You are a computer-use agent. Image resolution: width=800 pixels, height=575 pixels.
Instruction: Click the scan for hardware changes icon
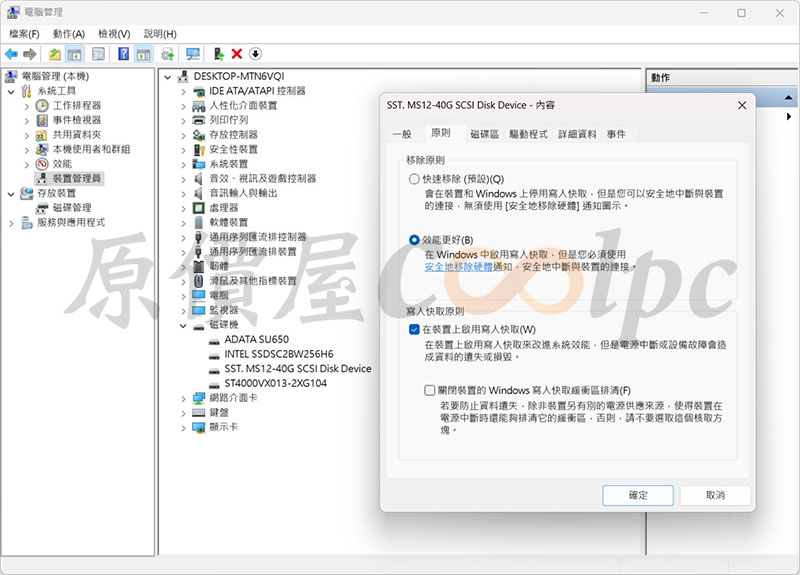[193, 54]
